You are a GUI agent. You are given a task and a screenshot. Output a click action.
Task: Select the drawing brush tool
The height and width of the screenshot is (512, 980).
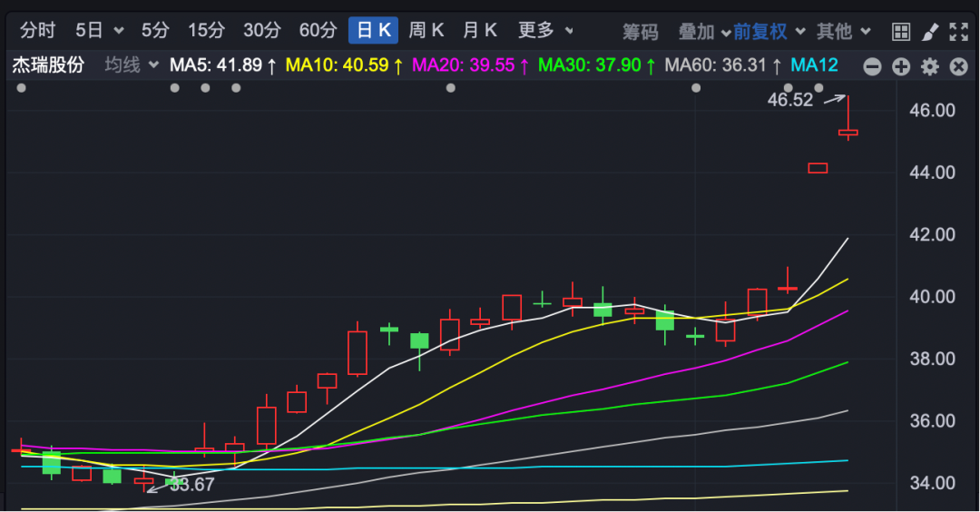click(x=929, y=32)
